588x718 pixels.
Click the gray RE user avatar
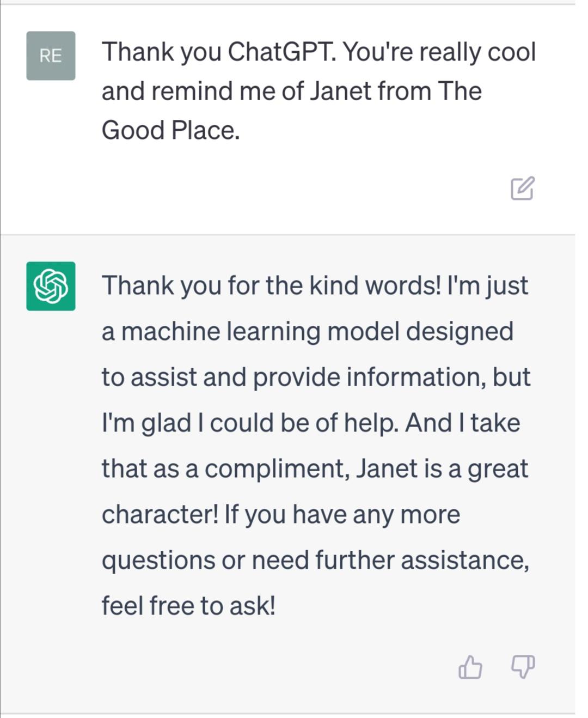click(x=51, y=56)
